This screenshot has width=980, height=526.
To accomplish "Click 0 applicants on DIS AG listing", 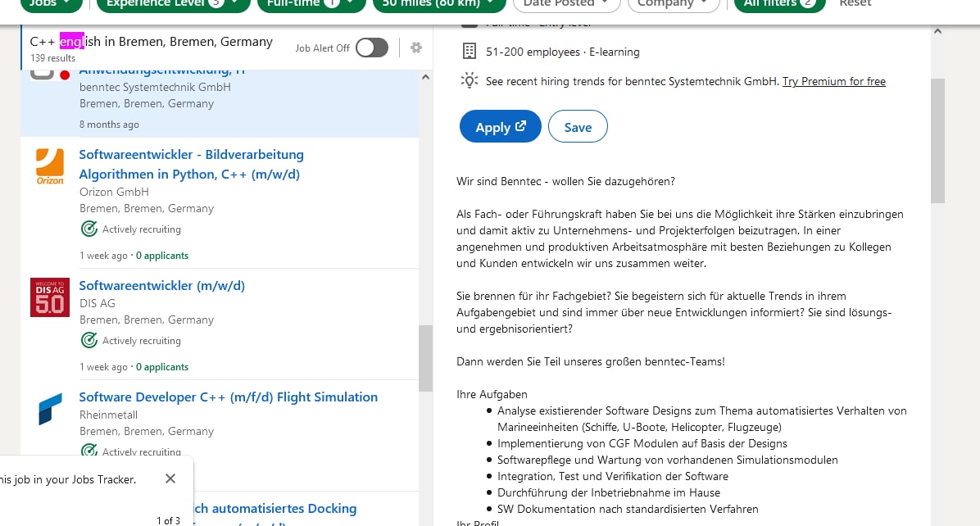I will click(x=162, y=367).
